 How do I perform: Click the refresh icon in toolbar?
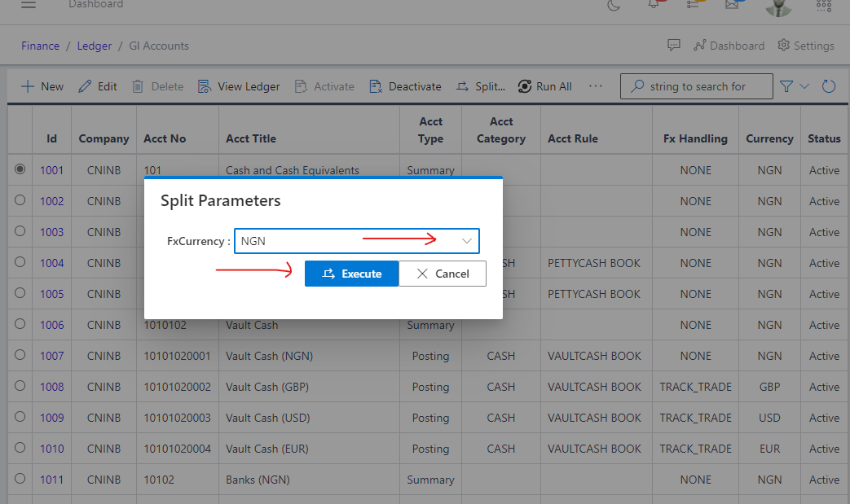(x=829, y=86)
